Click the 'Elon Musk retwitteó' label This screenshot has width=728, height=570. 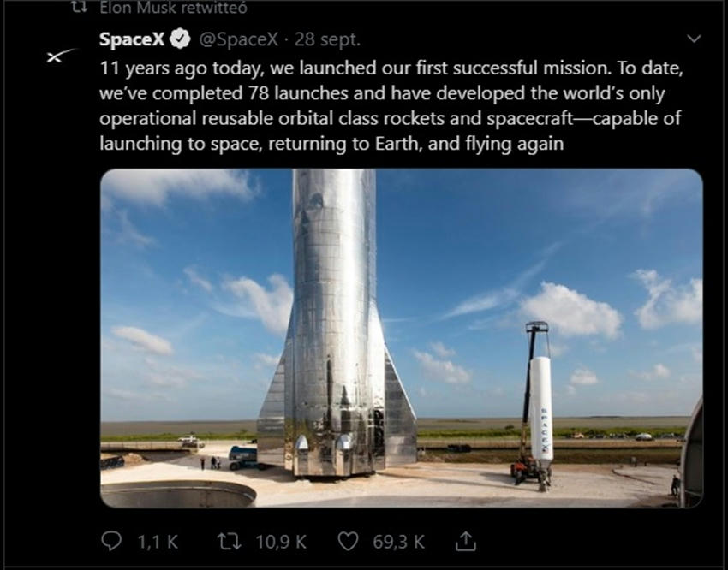(157, 9)
